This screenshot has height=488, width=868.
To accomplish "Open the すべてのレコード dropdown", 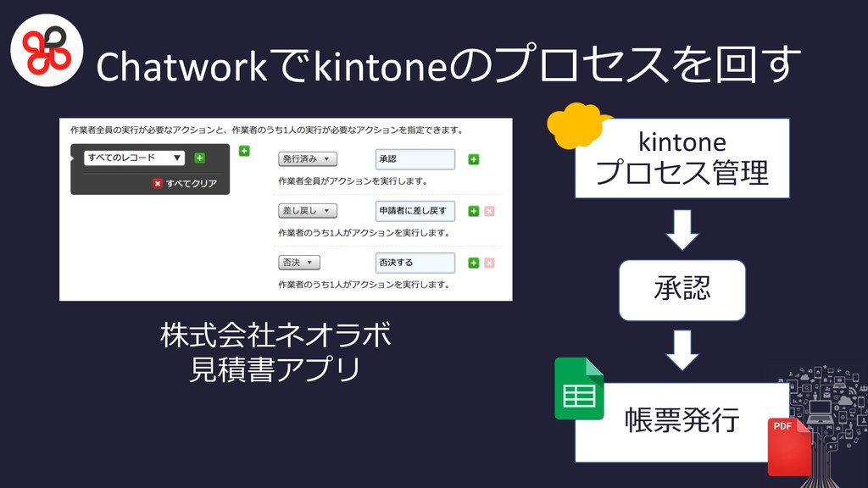I will tap(134, 158).
